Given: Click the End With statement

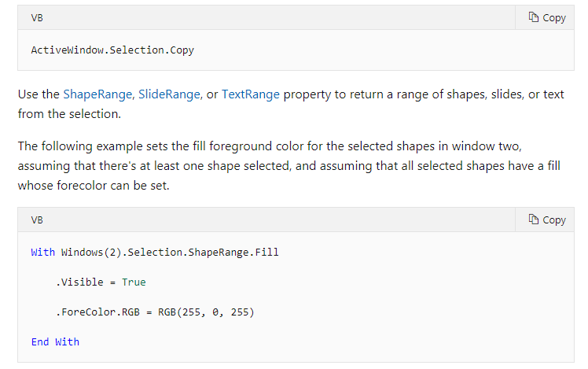Looking at the screenshot, I should pyautogui.click(x=55, y=342).
